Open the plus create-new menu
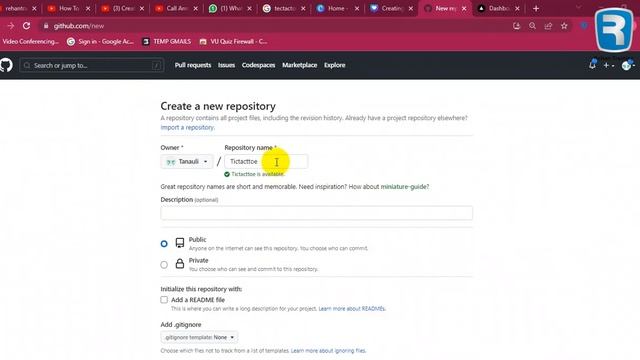The image size is (640, 360). (x=608, y=65)
